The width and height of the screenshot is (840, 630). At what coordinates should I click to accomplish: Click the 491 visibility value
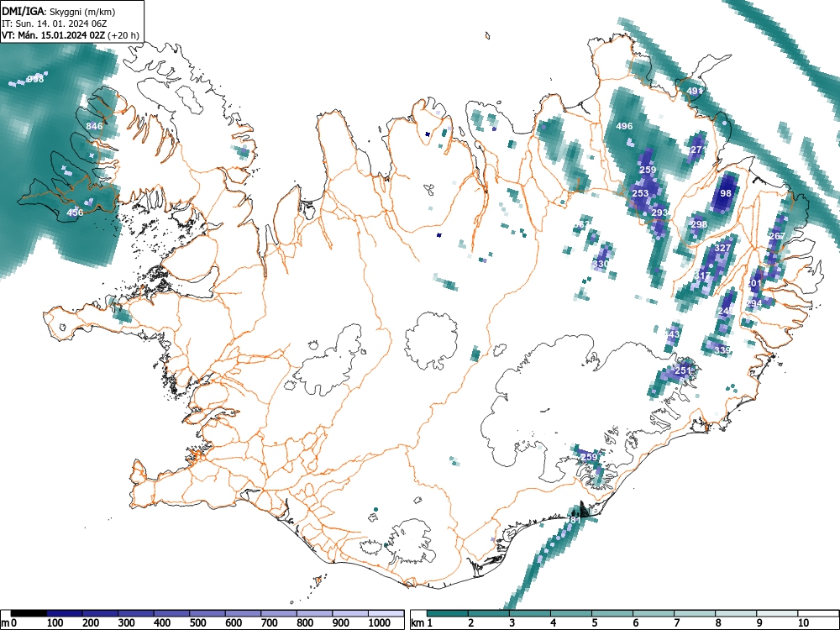pyautogui.click(x=695, y=91)
